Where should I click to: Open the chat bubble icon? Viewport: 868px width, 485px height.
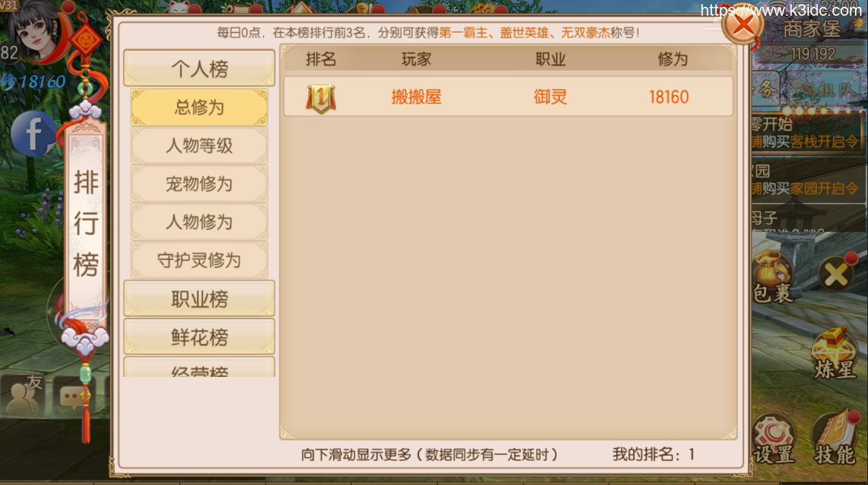pyautogui.click(x=73, y=395)
